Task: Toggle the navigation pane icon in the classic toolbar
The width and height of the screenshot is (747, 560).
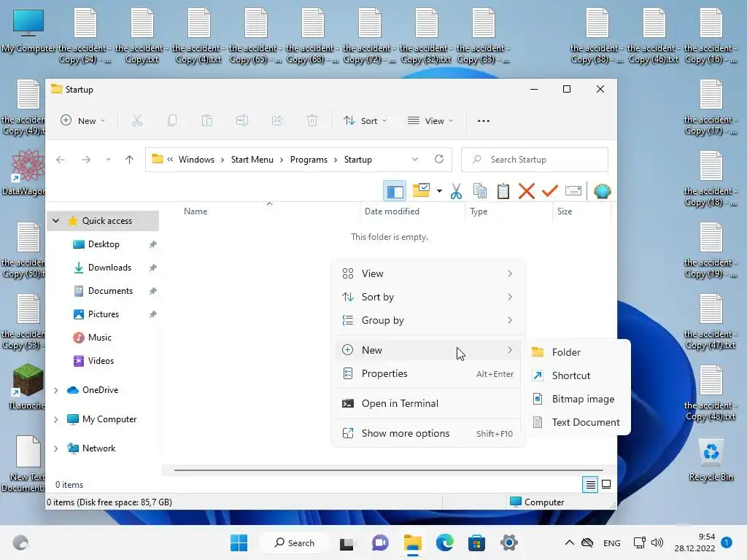Action: pos(395,192)
